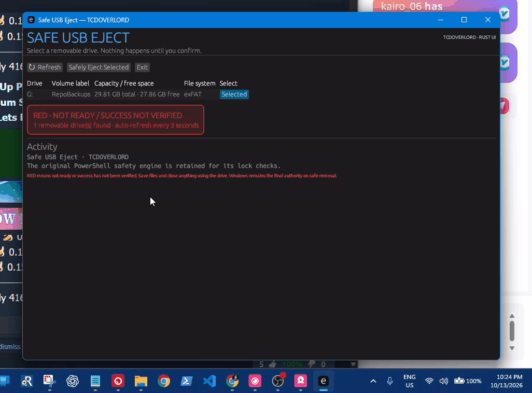Close the Safe USB Eject window
This screenshot has height=393, width=532.
(488, 20)
